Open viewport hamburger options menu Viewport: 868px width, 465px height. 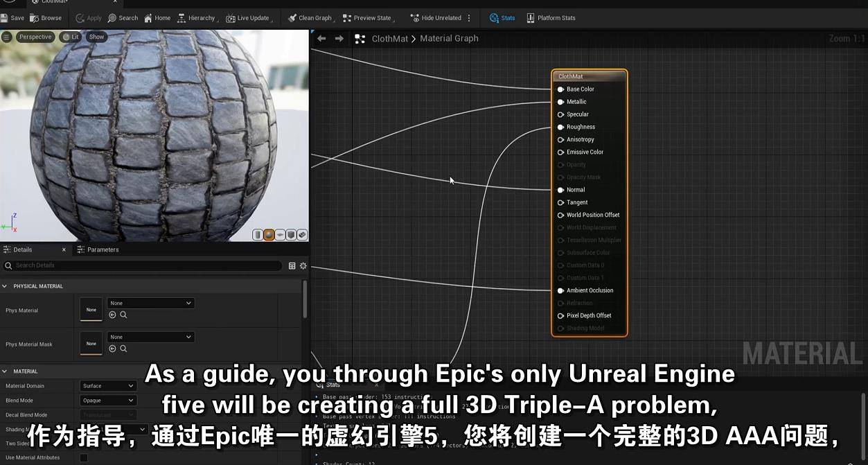(6, 37)
